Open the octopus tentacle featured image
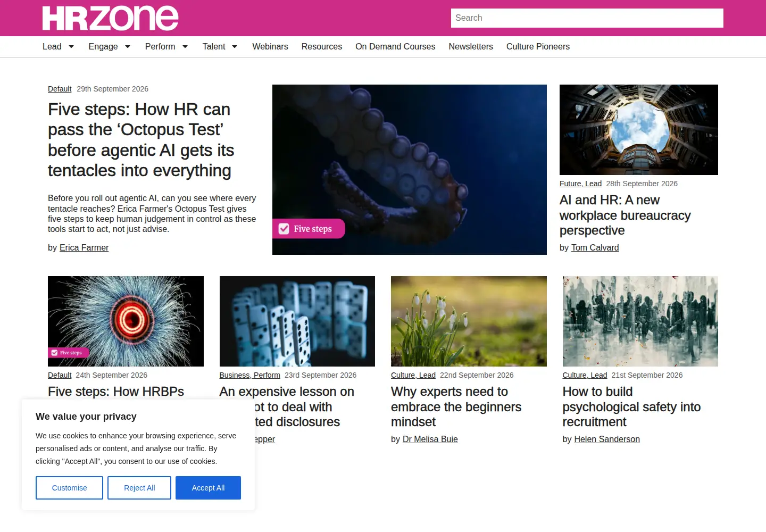 [x=410, y=170]
